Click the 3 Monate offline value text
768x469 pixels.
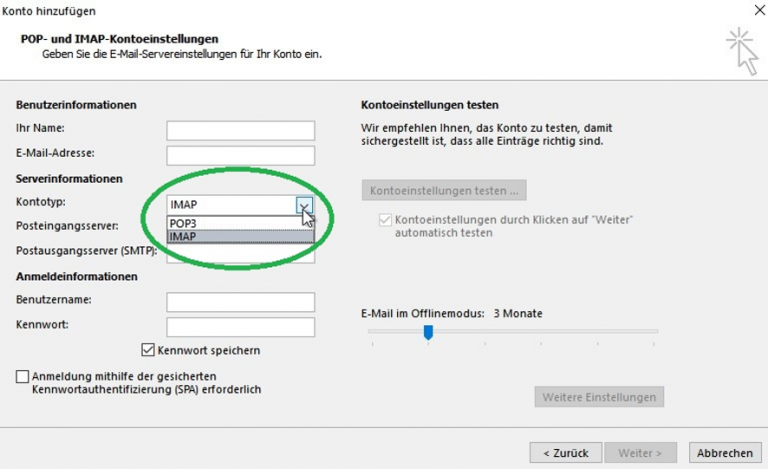pyautogui.click(x=518, y=313)
